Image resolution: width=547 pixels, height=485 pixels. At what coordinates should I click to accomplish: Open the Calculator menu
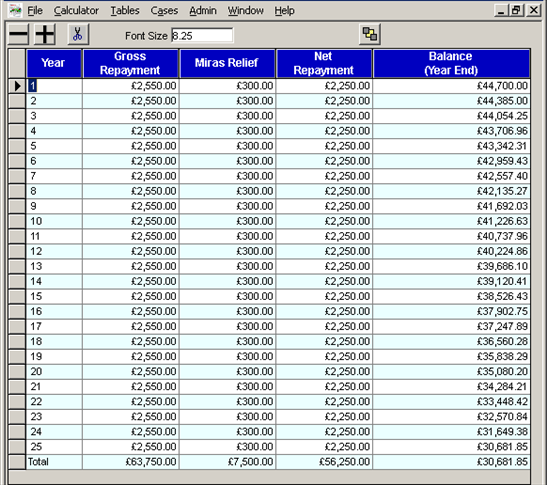[x=76, y=11]
